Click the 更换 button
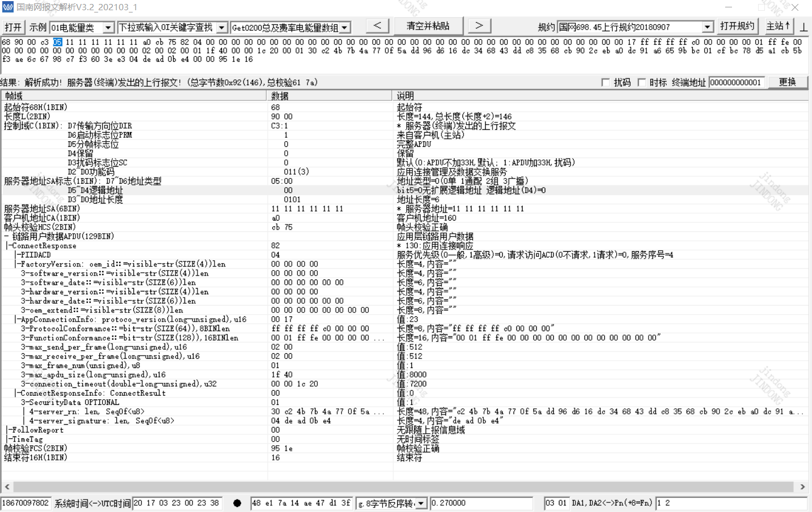 click(788, 82)
